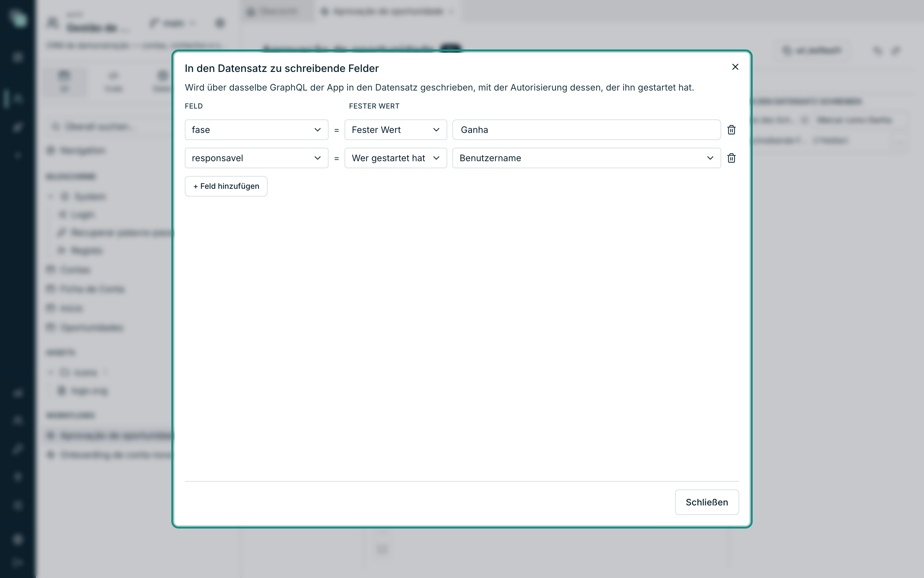Image resolution: width=924 pixels, height=578 pixels.
Task: Click the Schließen button
Action: click(707, 502)
